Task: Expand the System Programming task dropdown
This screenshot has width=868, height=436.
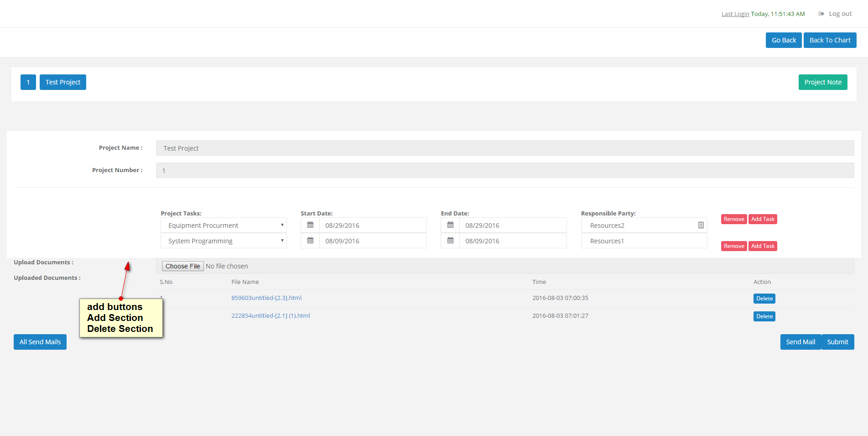Action: (223, 241)
